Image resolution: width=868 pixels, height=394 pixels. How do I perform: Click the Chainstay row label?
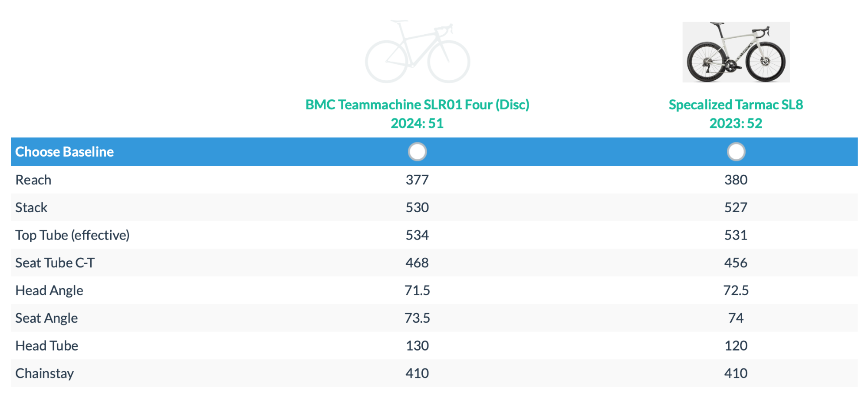tap(44, 374)
